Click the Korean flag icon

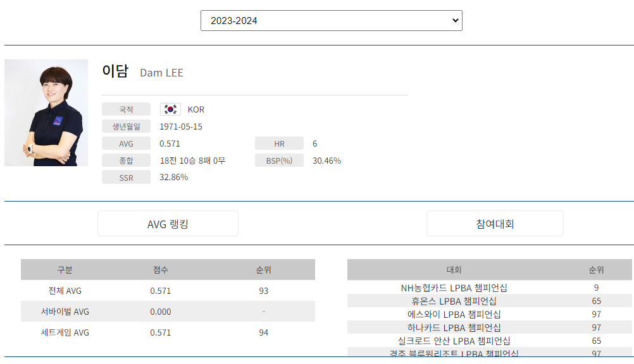[x=171, y=109]
